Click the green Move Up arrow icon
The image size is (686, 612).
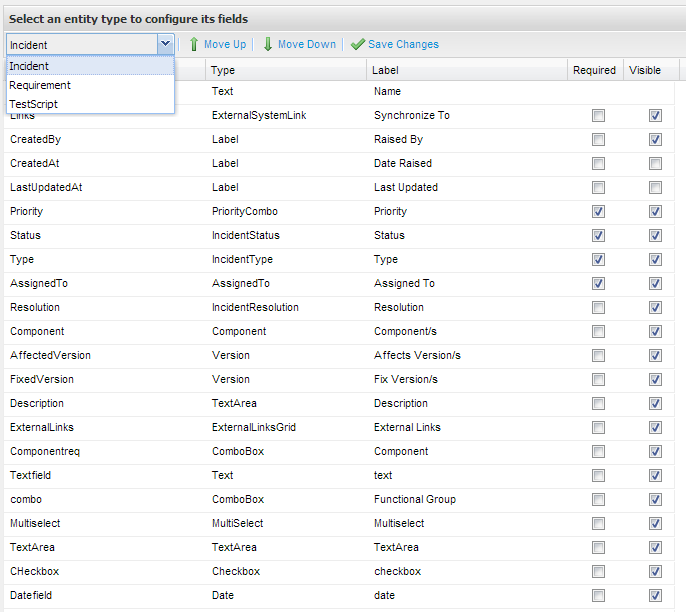194,44
